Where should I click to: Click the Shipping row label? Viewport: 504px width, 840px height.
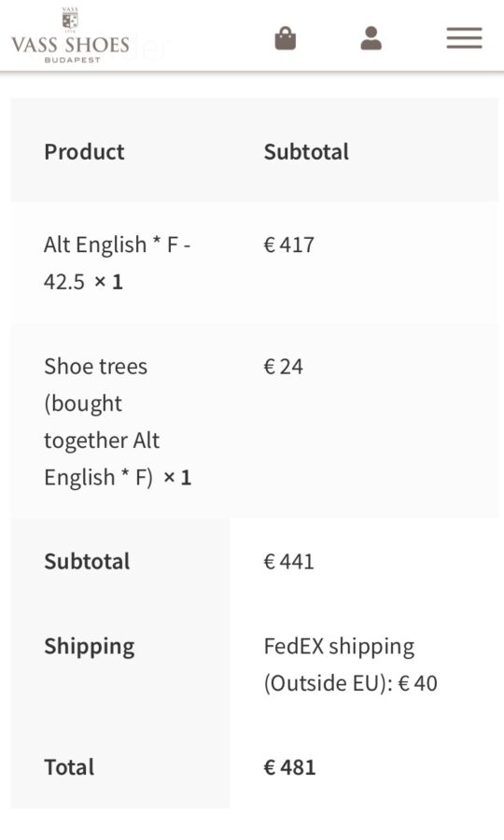point(89,647)
